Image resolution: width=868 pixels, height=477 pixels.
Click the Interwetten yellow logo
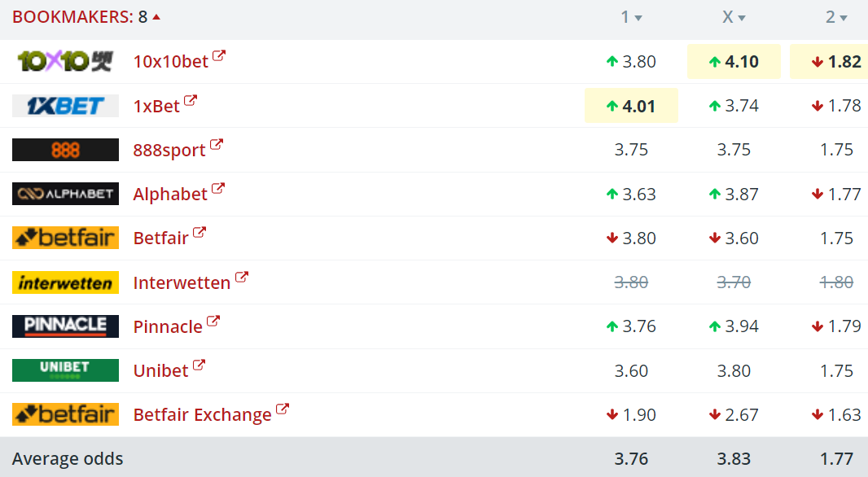point(65,282)
